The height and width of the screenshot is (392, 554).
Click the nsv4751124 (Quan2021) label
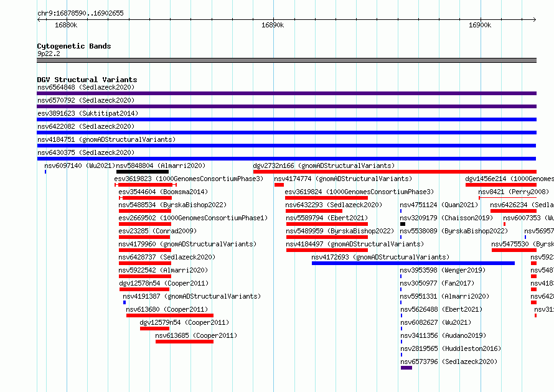point(439,205)
